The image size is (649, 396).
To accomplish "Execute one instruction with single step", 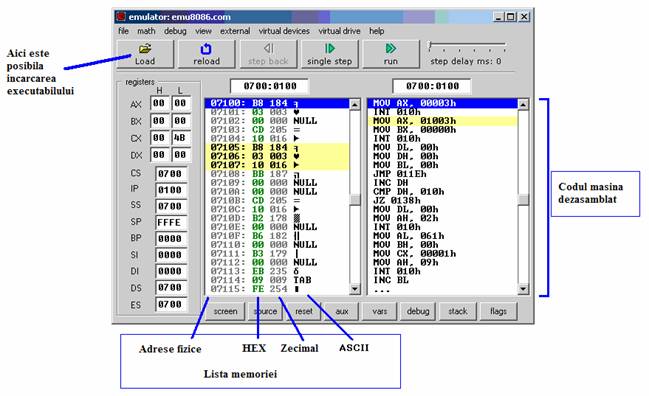I will 329,54.
